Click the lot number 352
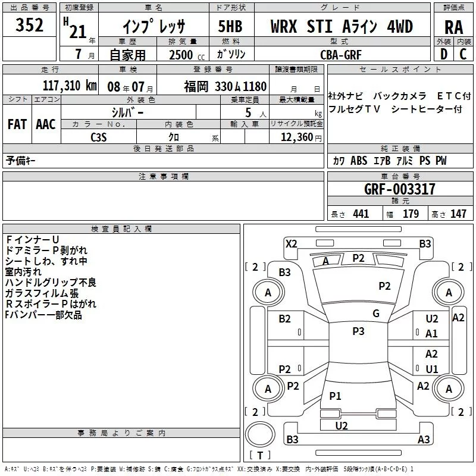 (29, 26)
